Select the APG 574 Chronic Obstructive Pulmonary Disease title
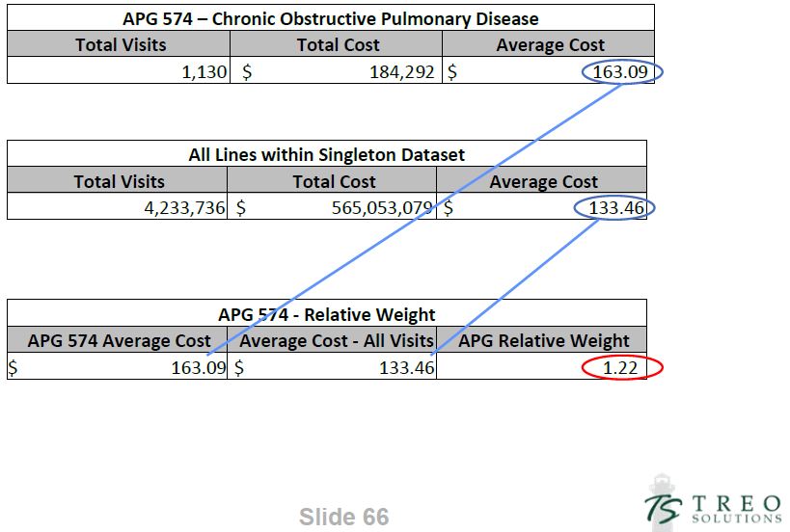The width and height of the screenshot is (790, 532). point(331,18)
